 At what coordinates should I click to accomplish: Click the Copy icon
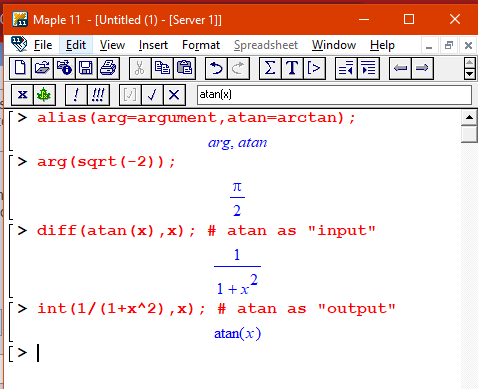tap(162, 68)
